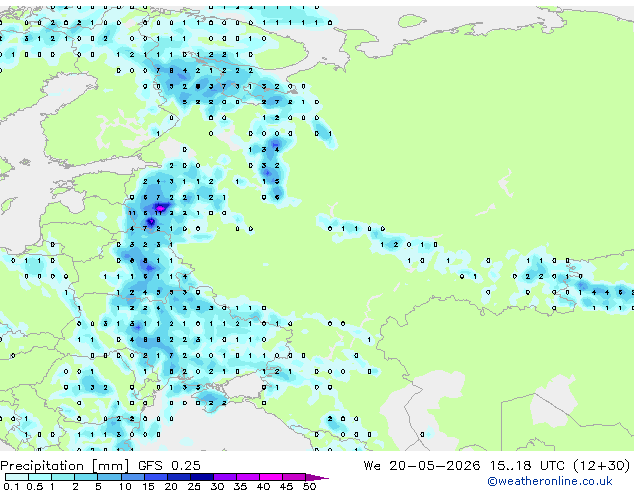This screenshot has height=490, width=634.
Task: Click the 40–45 mm magenta legend box
Action: (271, 477)
